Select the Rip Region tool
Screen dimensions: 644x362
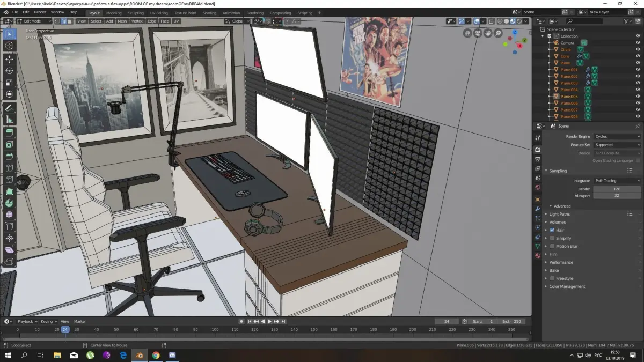(x=9, y=262)
